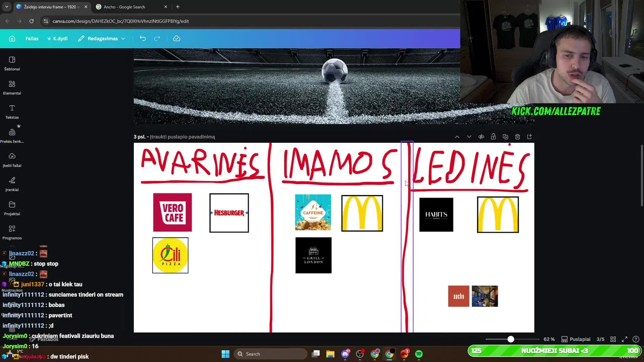The image size is (644, 362).
Task: Click the page title field Įtraukti puslapio pavadinimą
Action: (x=183, y=137)
